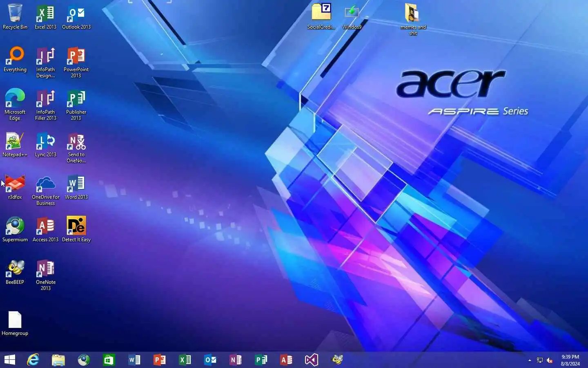Click the BeeBEEP desktop icon
Image resolution: width=588 pixels, height=368 pixels.
[15, 272]
